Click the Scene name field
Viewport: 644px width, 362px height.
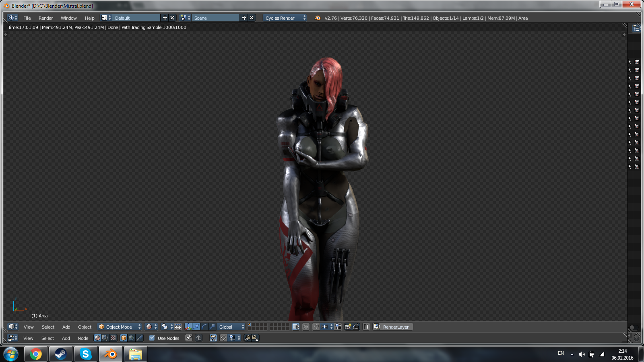point(216,18)
